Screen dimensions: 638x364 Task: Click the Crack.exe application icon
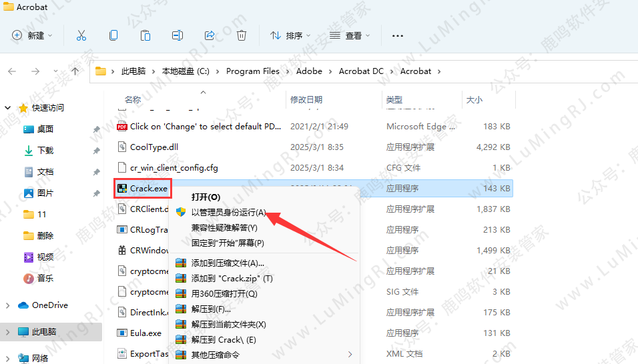click(x=121, y=189)
